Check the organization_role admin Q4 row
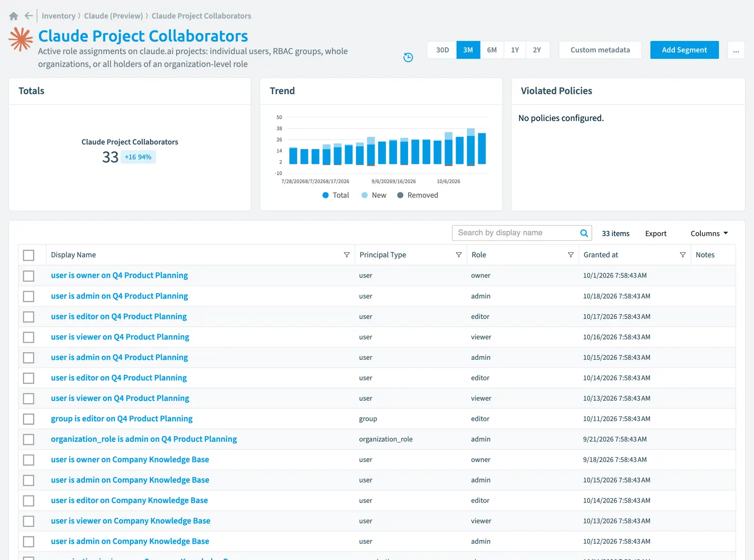This screenshot has width=754, height=560. tap(29, 439)
